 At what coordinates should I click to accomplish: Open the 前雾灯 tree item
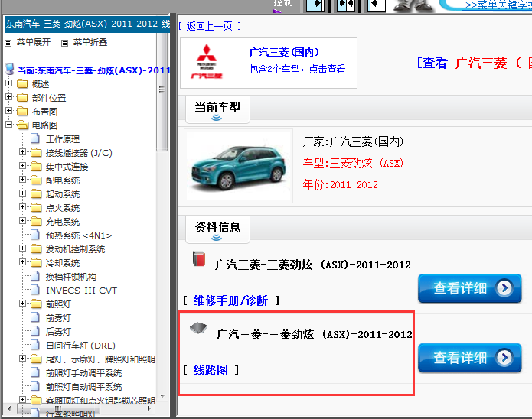(x=58, y=318)
